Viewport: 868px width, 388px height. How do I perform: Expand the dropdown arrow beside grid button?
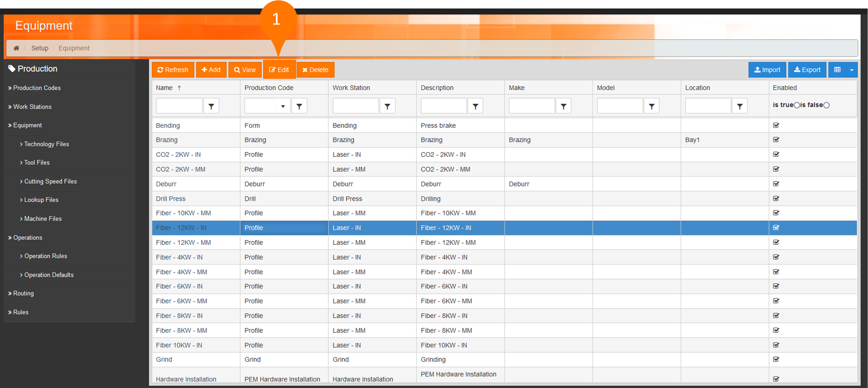(852, 70)
